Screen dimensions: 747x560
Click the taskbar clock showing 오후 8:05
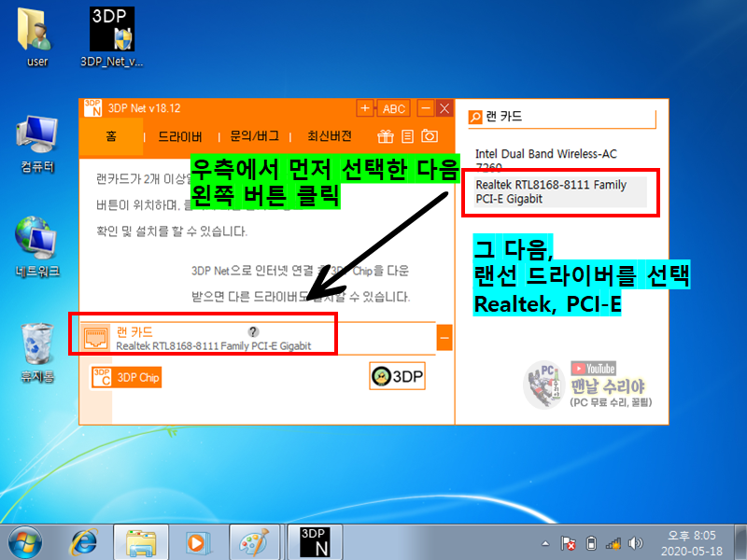click(x=692, y=543)
